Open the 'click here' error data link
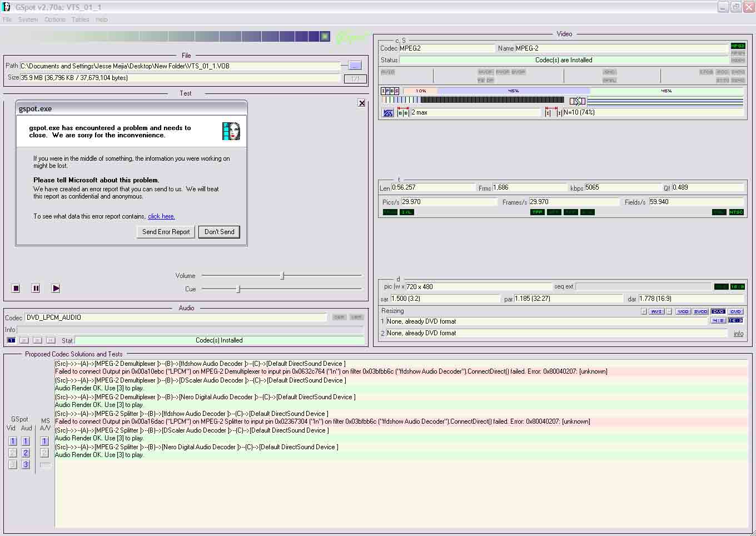This screenshot has height=536, width=756. point(161,216)
